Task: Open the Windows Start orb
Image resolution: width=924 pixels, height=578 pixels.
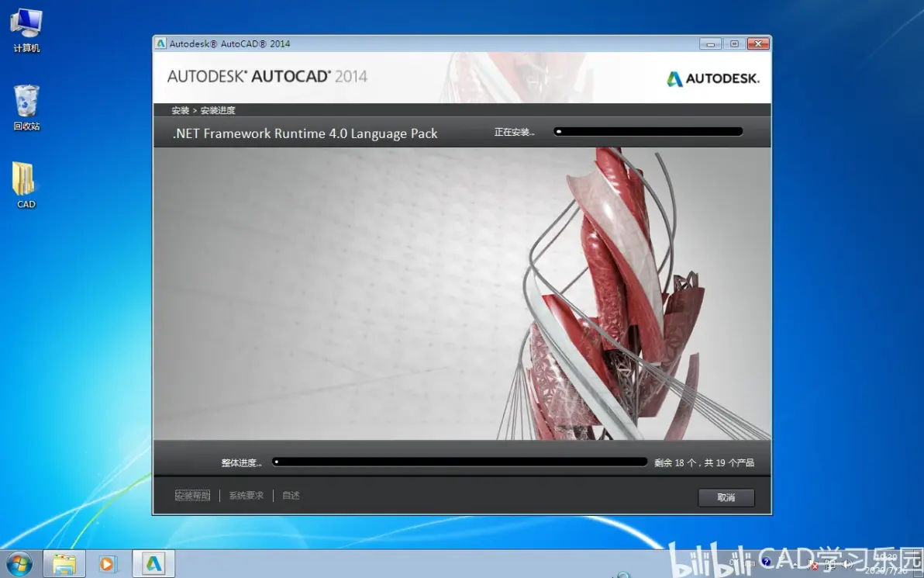Action: (x=19, y=565)
